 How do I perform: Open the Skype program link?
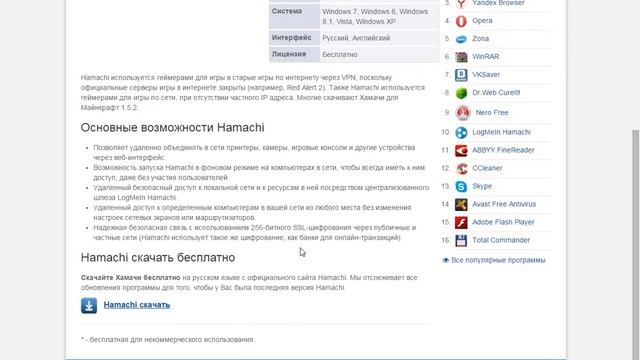tap(482, 186)
